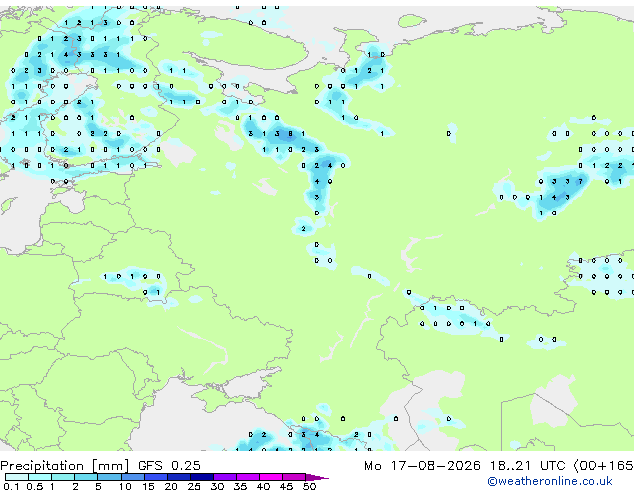
Task: Click the over-50 arrow tip of legend
Action: pyautogui.click(x=317, y=477)
